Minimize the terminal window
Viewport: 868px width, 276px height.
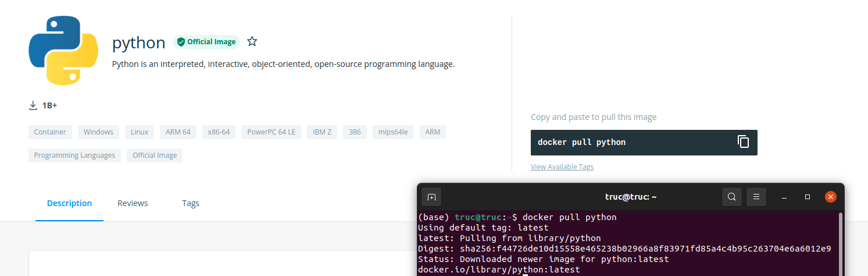(784, 197)
